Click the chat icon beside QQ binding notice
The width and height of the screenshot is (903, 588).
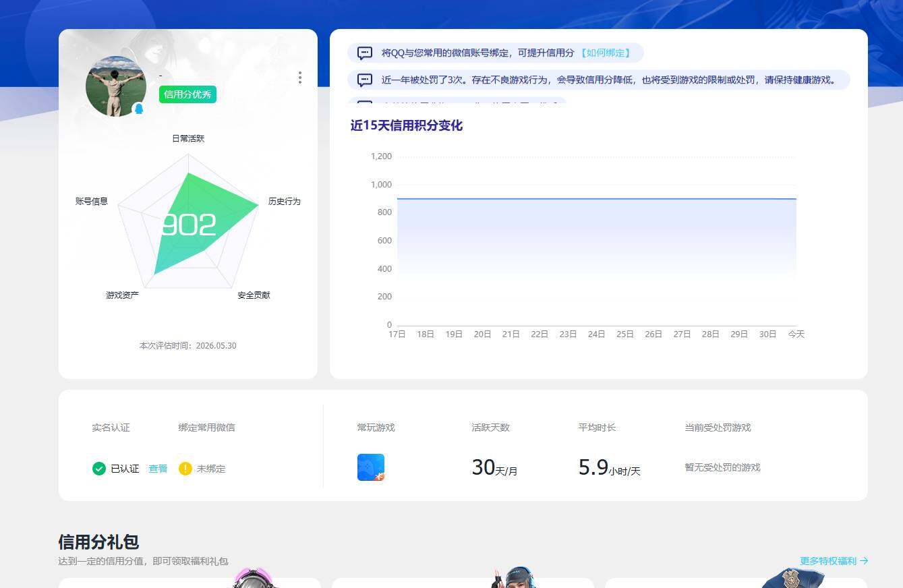point(365,53)
